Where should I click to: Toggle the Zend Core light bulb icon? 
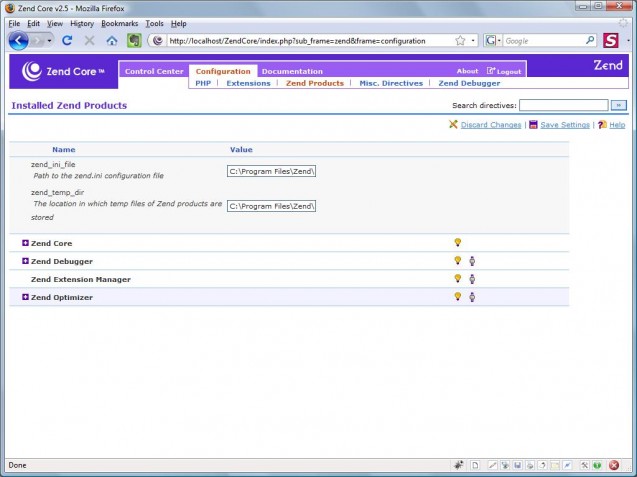[x=457, y=242]
